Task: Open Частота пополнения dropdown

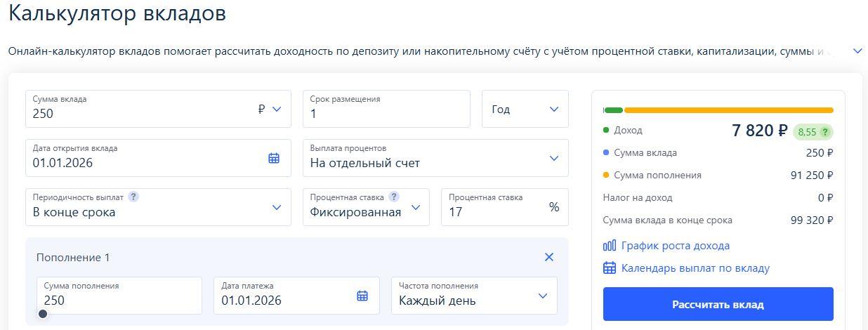Action: (543, 296)
